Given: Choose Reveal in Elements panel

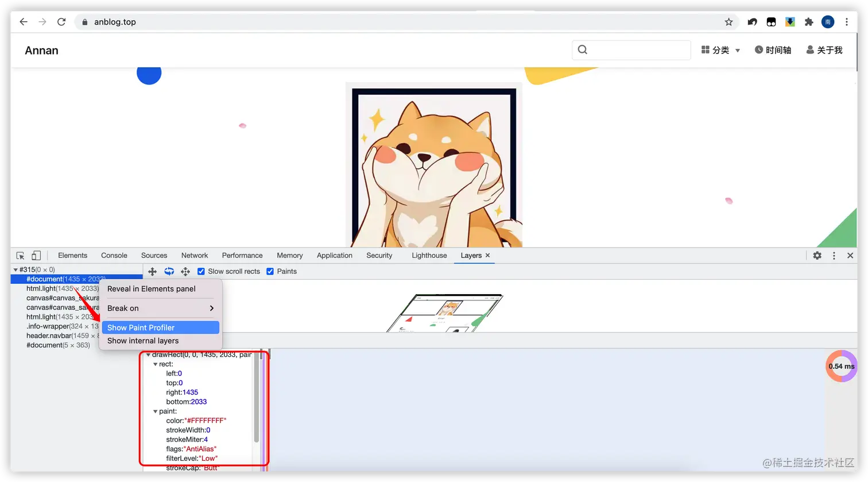Looking at the screenshot, I should click(x=160, y=289).
